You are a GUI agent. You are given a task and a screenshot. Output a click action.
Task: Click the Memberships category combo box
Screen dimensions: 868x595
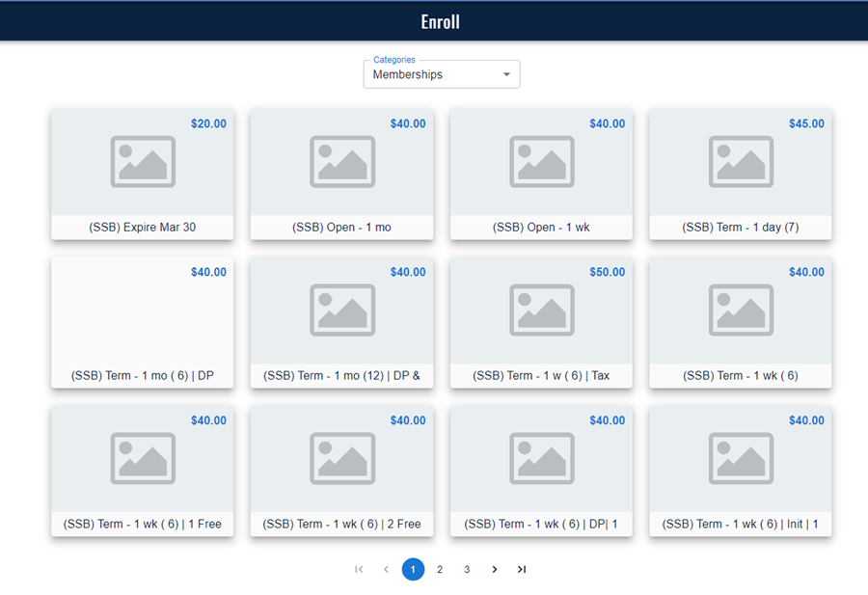tap(429, 75)
